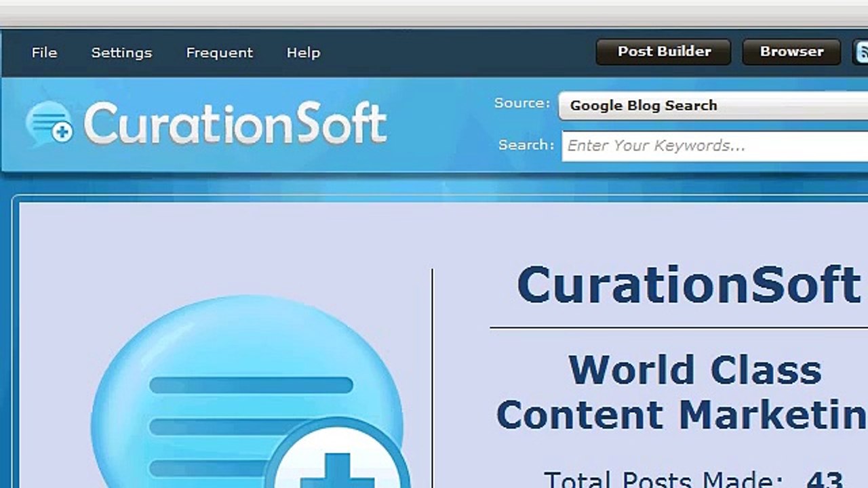This screenshot has width=868, height=488.
Task: Click the Source: label
Action: [521, 103]
